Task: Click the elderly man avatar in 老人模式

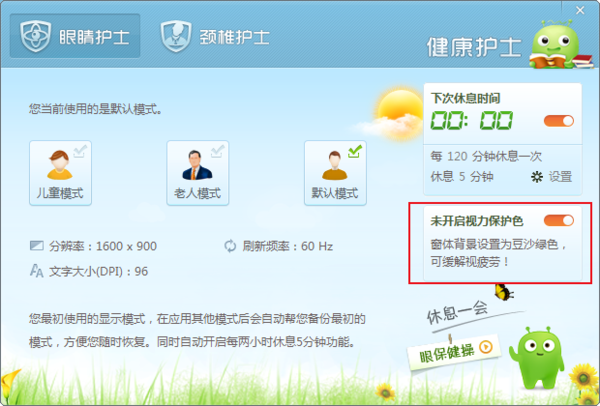Action: coord(197,165)
